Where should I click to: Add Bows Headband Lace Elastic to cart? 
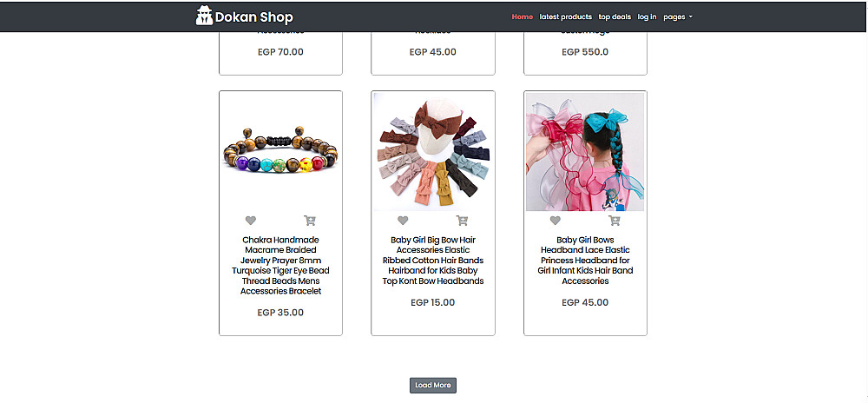tap(615, 221)
